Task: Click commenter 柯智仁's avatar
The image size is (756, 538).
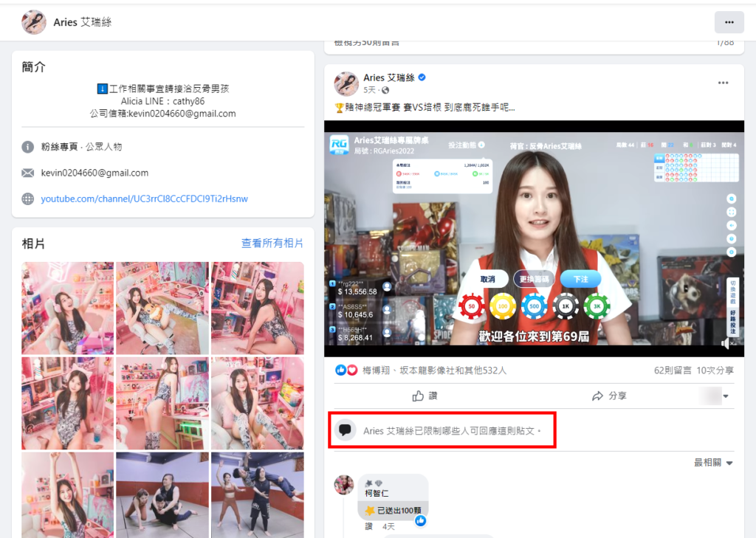Action: pyautogui.click(x=344, y=485)
